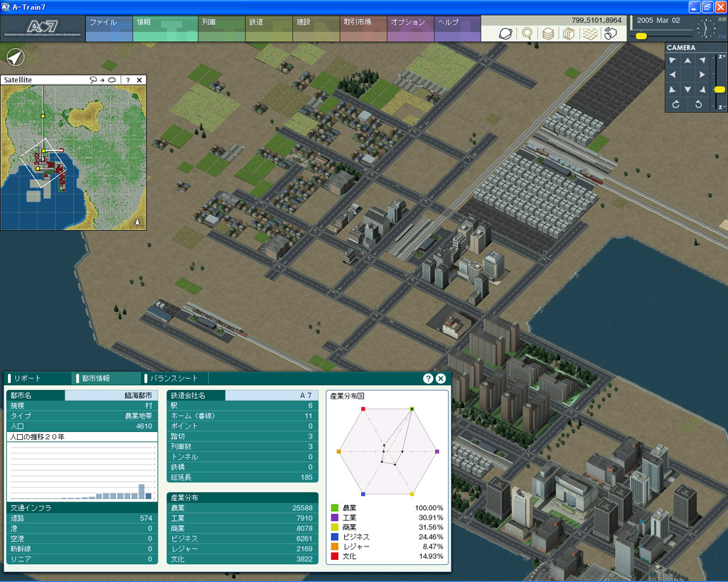The height and width of the screenshot is (582, 728).
Task: Click the Z+ zoom in label
Action: tap(722, 57)
